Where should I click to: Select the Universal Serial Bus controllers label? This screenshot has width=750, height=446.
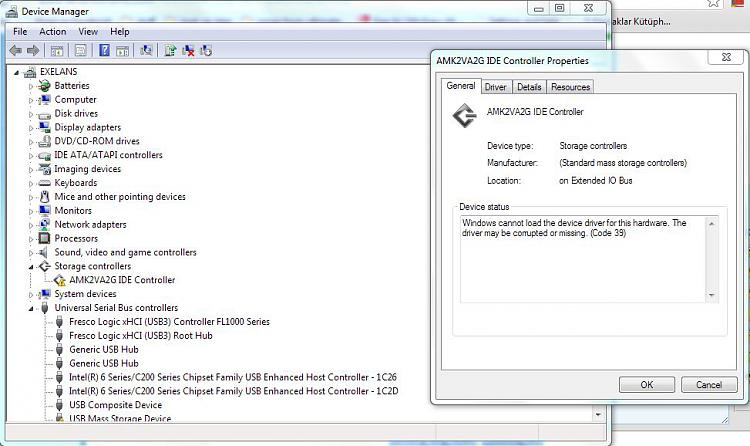pyautogui.click(x=116, y=308)
